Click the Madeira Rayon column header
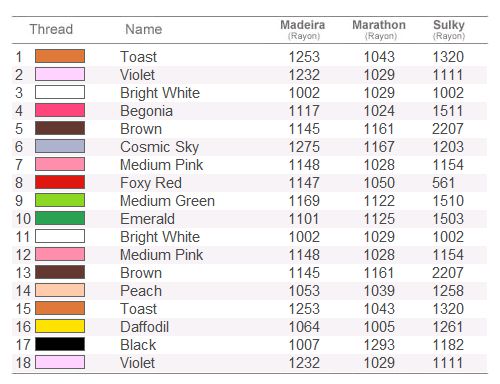 [x=303, y=29]
